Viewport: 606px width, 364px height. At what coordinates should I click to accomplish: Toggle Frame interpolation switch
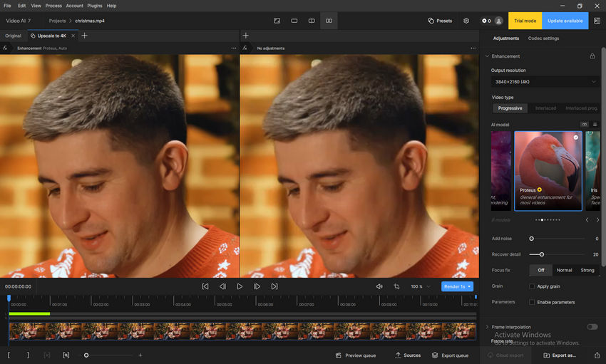point(592,327)
